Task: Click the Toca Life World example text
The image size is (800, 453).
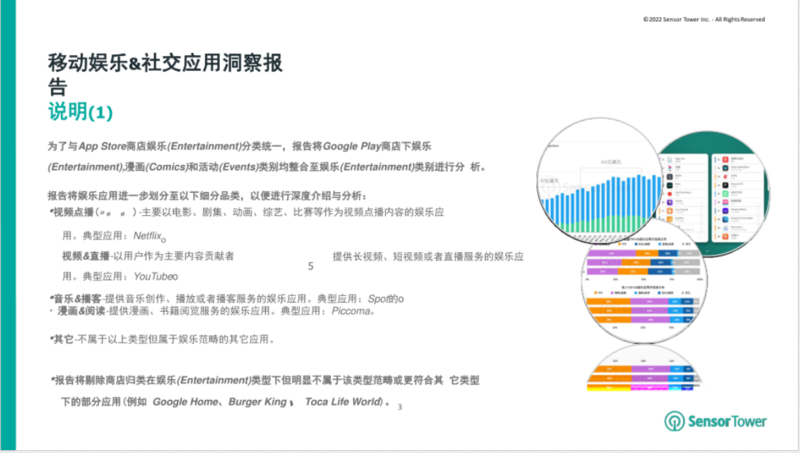Action: pyautogui.click(x=341, y=401)
